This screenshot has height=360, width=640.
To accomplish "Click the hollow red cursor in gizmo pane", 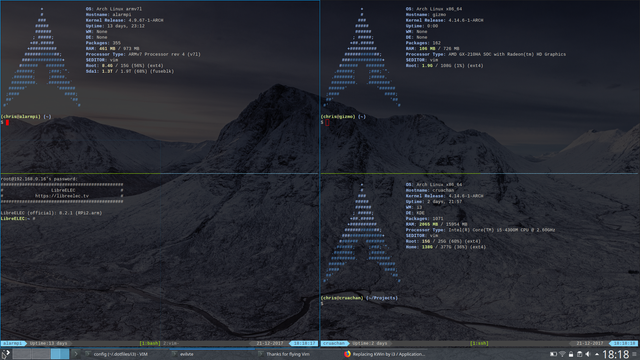I will [x=327, y=122].
